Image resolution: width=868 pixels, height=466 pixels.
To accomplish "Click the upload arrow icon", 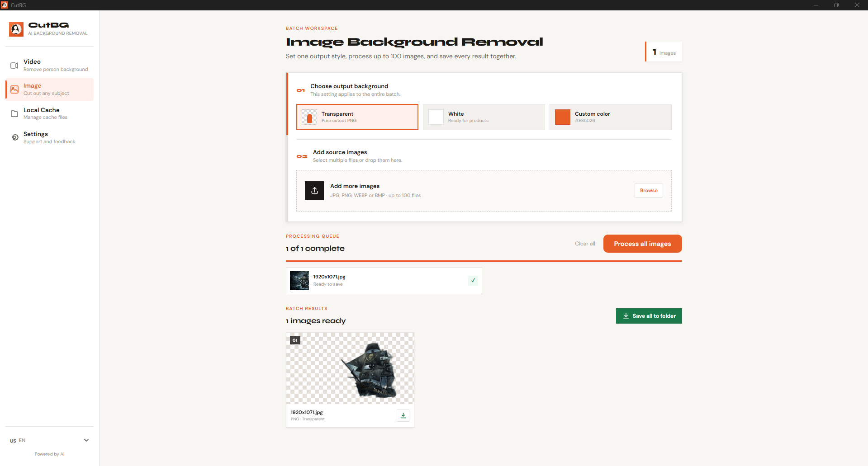I will click(314, 191).
